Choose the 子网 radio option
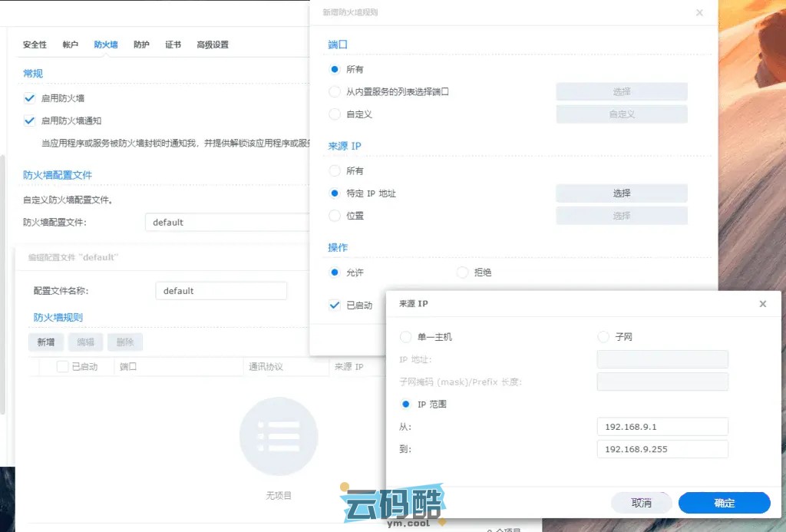 pyautogui.click(x=603, y=337)
